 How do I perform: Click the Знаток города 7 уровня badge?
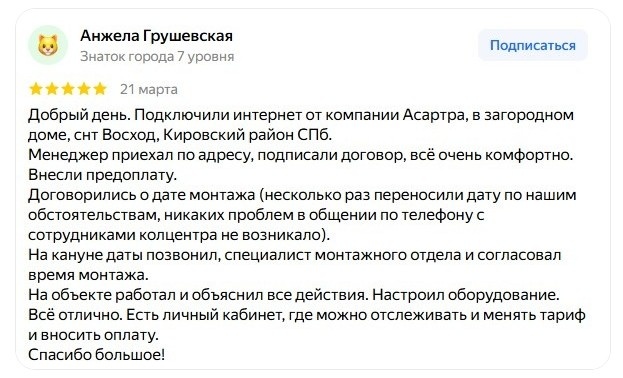[157, 56]
